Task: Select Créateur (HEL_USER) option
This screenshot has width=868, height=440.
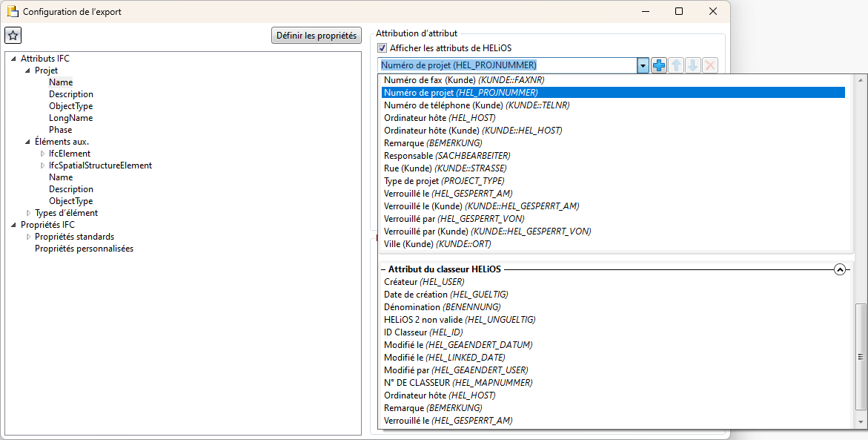Action: point(613,282)
